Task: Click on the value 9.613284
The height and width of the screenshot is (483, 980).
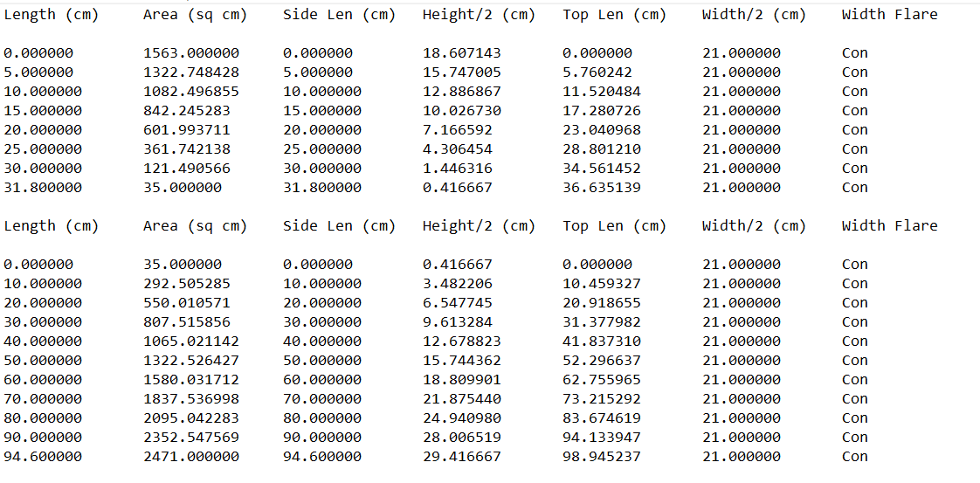Action: coord(458,322)
